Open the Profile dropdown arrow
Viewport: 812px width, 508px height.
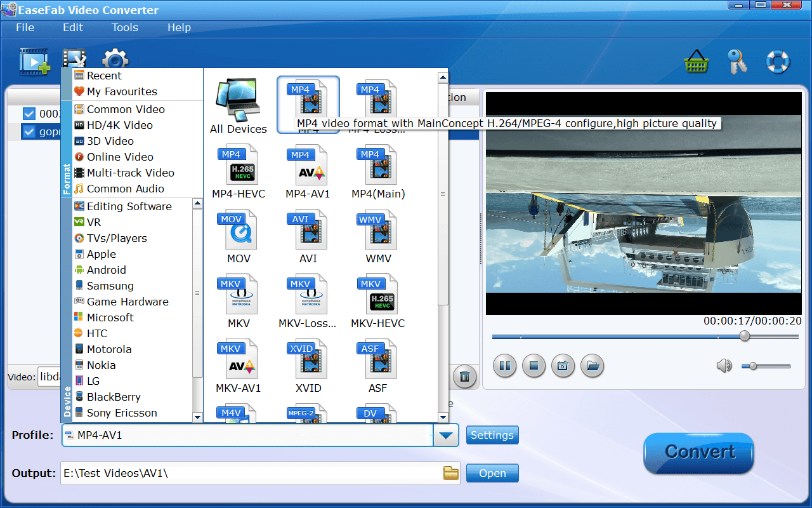click(x=446, y=435)
